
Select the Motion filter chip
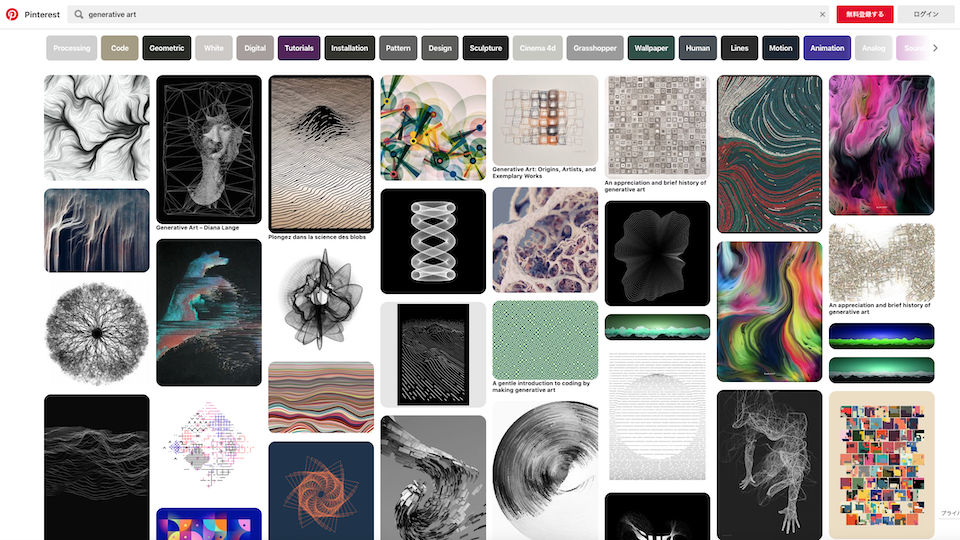click(781, 48)
